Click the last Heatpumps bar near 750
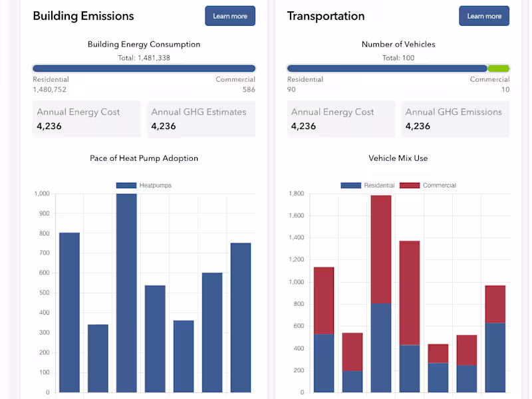This screenshot has width=532, height=399. [x=241, y=318]
